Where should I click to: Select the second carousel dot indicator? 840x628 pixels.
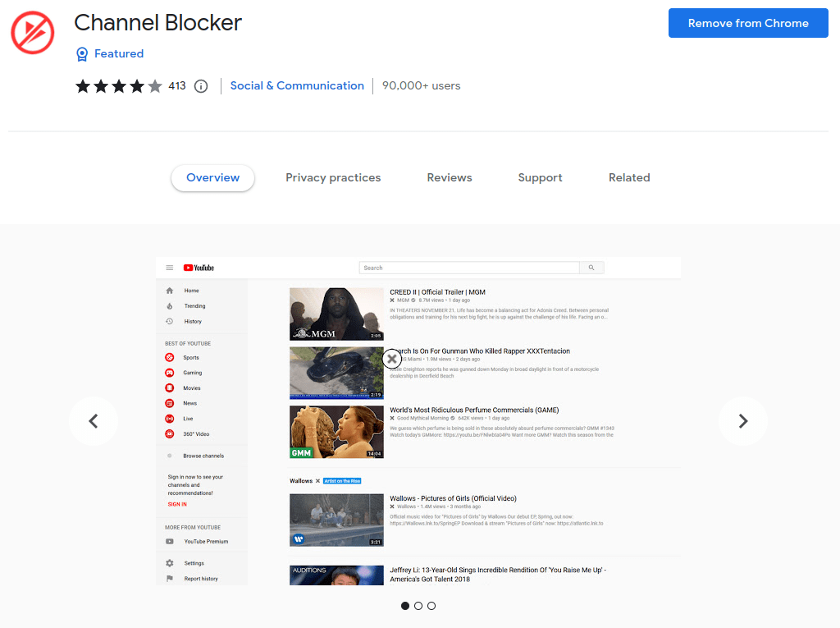pyautogui.click(x=418, y=606)
